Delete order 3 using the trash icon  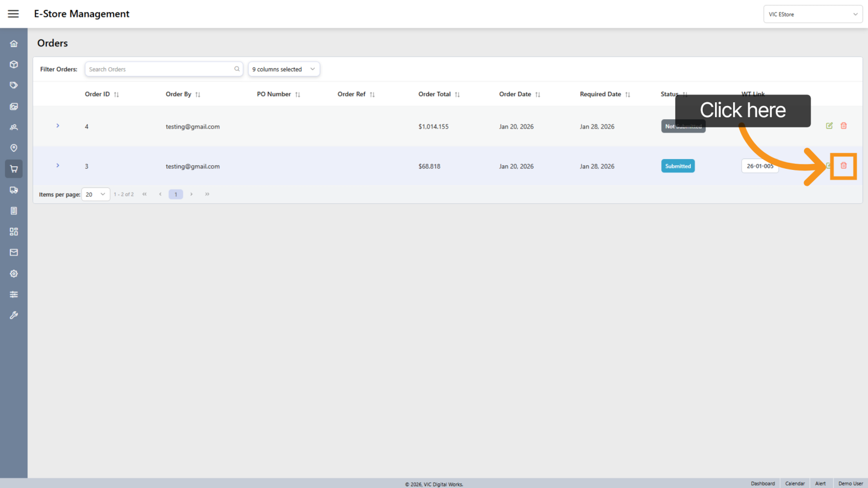(843, 166)
